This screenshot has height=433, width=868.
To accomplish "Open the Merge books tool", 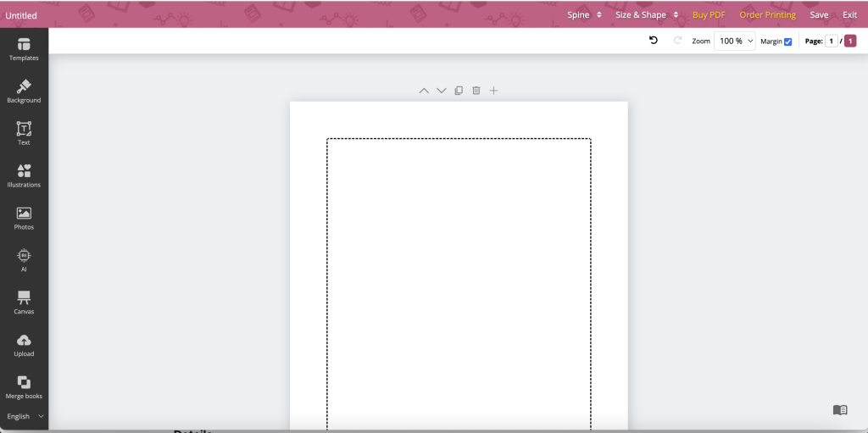I will [x=24, y=387].
